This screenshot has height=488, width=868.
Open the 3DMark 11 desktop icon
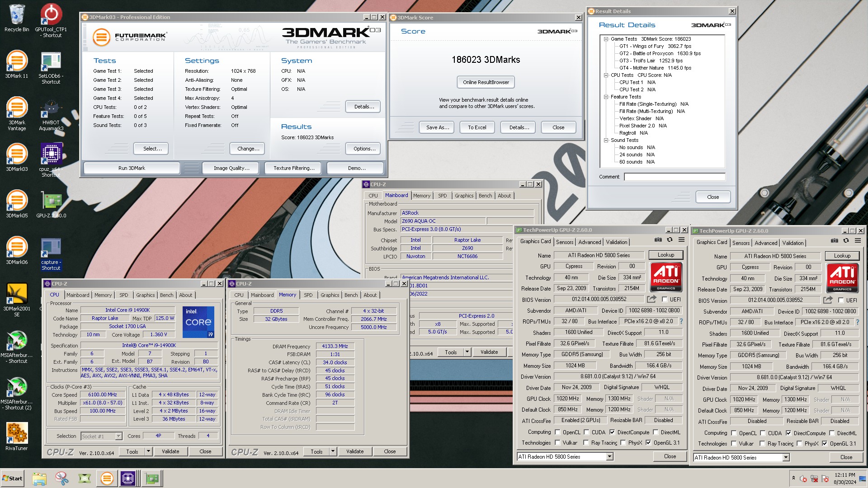(17, 65)
